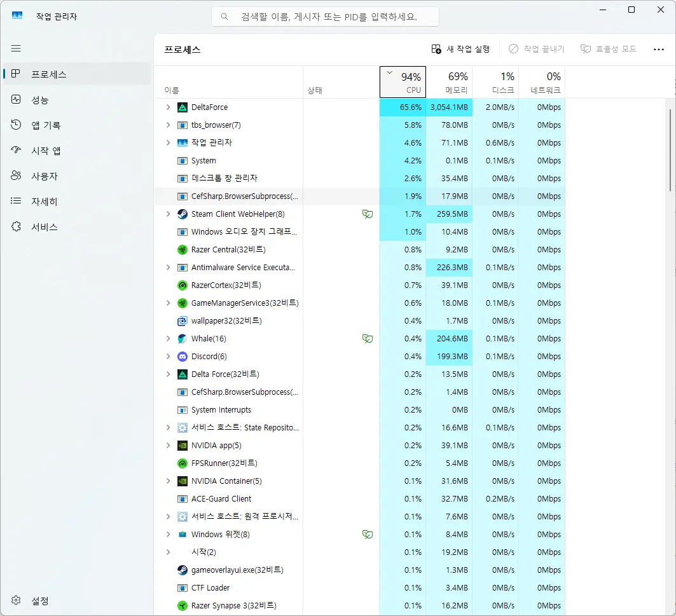The height and width of the screenshot is (616, 676).
Task: Expand the tbs_browser(7) process group
Action: [x=167, y=125]
